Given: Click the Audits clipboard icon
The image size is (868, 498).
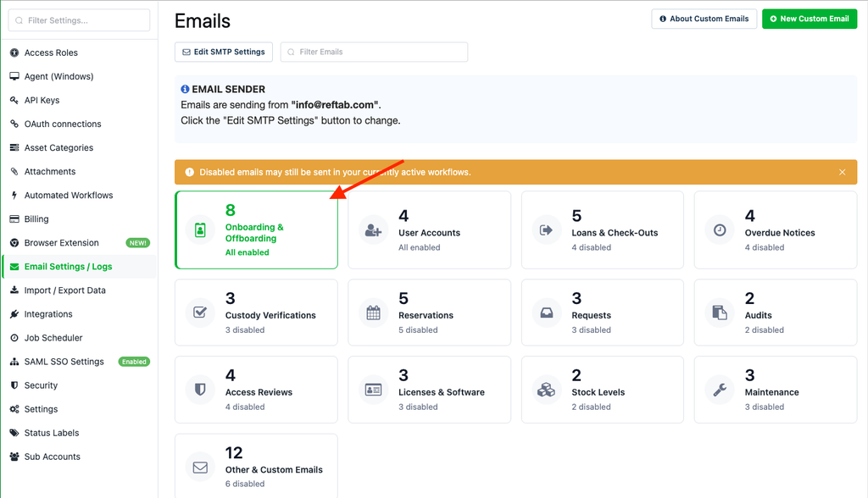Looking at the screenshot, I should coord(720,313).
